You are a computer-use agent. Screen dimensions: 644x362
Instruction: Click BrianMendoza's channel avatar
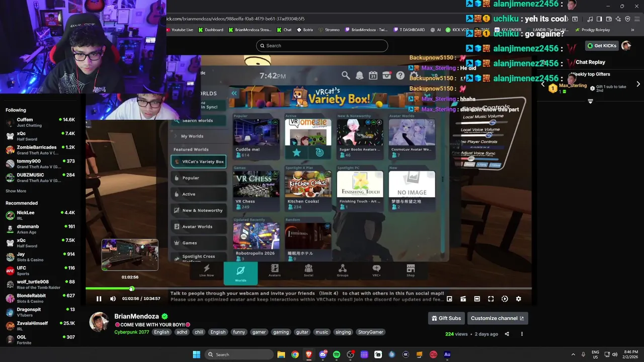99,322
